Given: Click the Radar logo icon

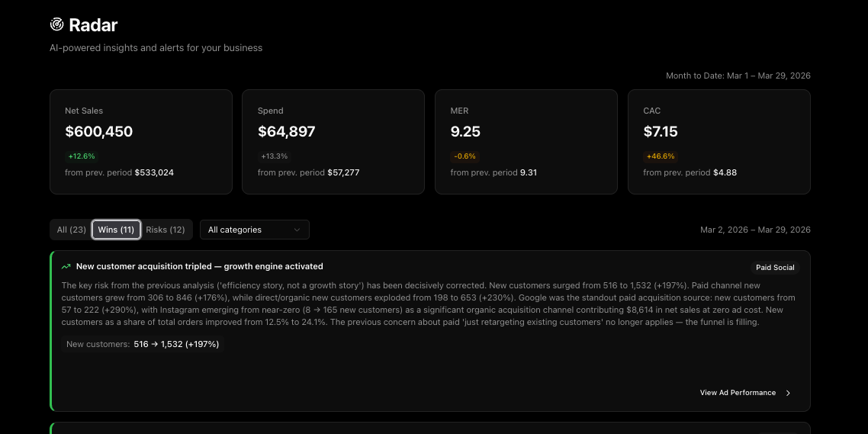Looking at the screenshot, I should [56, 25].
